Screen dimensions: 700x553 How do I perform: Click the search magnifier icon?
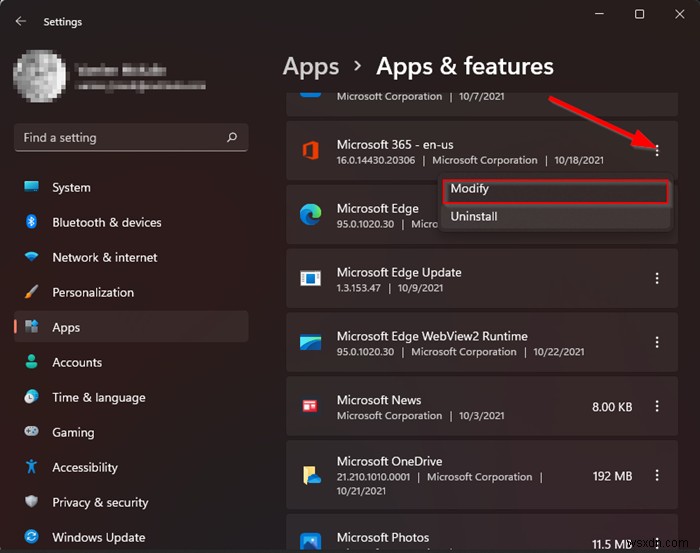232,138
